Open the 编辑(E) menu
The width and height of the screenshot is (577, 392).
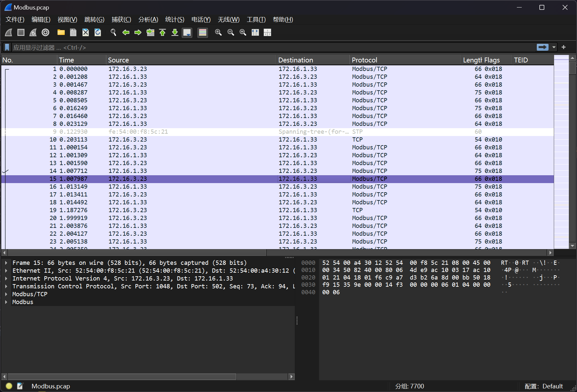pos(41,20)
